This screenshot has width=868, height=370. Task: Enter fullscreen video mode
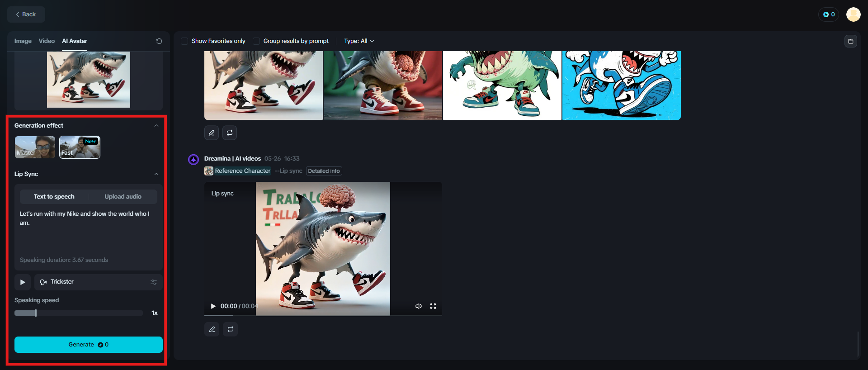(x=433, y=306)
